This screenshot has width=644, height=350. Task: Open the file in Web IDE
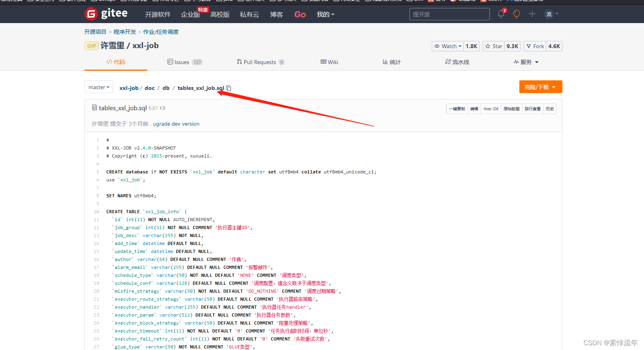tap(491, 109)
